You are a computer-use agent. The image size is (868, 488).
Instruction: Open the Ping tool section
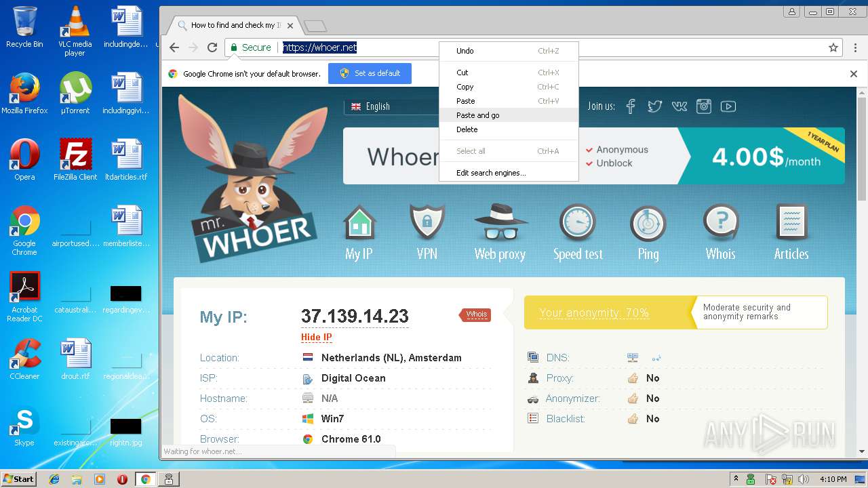tap(648, 232)
